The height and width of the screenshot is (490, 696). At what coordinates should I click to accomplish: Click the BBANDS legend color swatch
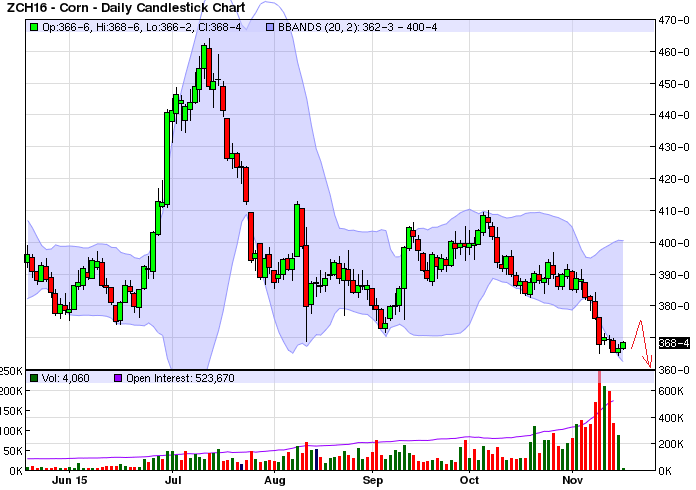[272, 26]
